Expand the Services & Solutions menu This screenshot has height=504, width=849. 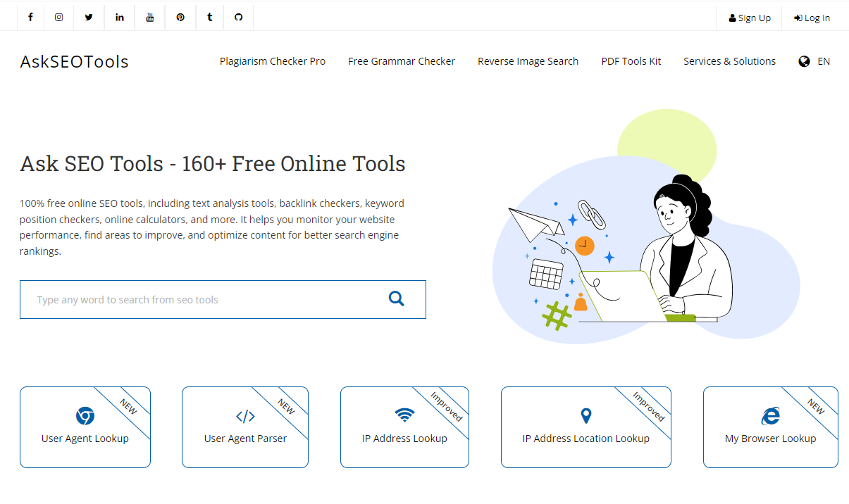point(729,61)
